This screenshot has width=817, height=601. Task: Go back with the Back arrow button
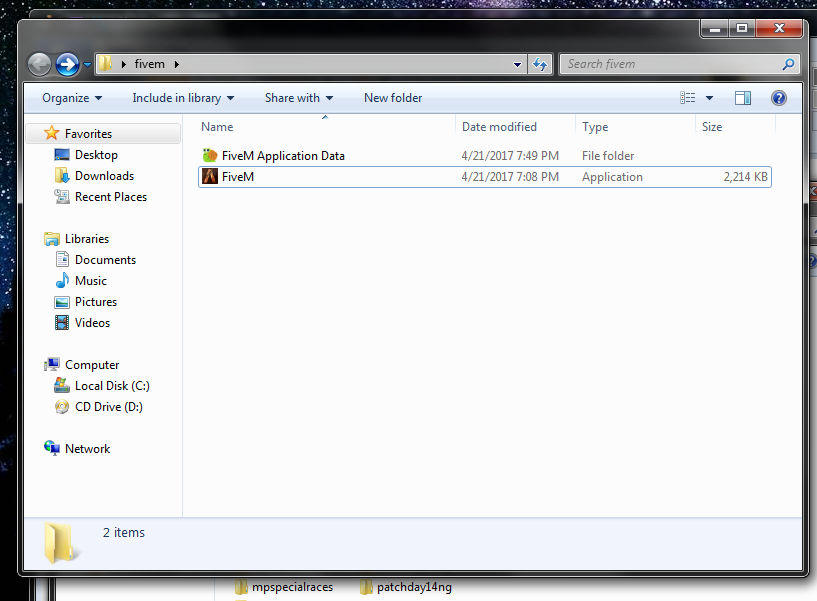pos(40,65)
